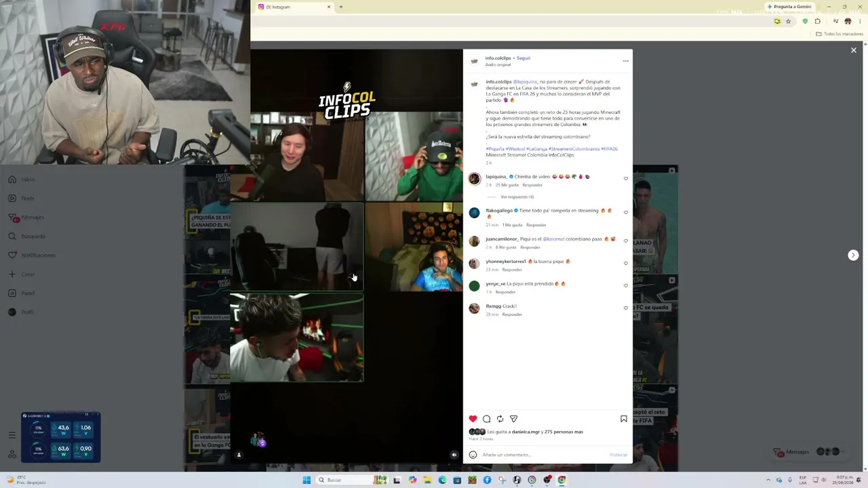Open the Windows Start menu

[x=307, y=480]
